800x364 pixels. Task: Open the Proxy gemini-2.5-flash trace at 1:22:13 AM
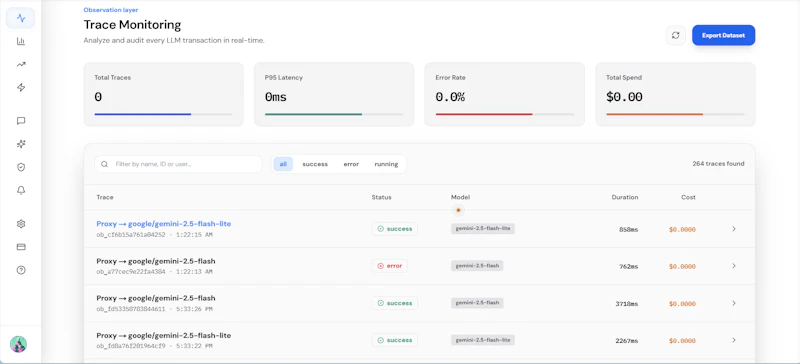click(x=156, y=261)
